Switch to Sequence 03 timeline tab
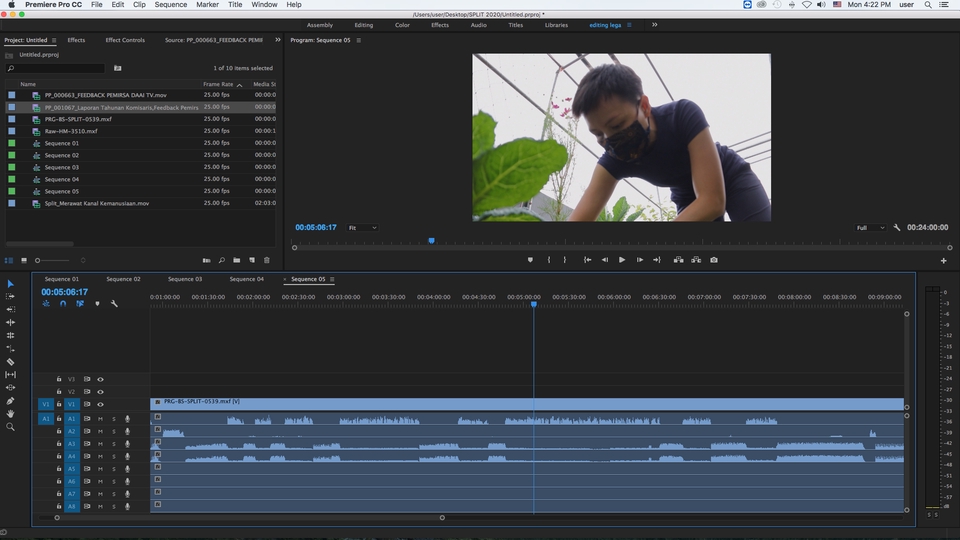The image size is (960, 540). pos(185,279)
